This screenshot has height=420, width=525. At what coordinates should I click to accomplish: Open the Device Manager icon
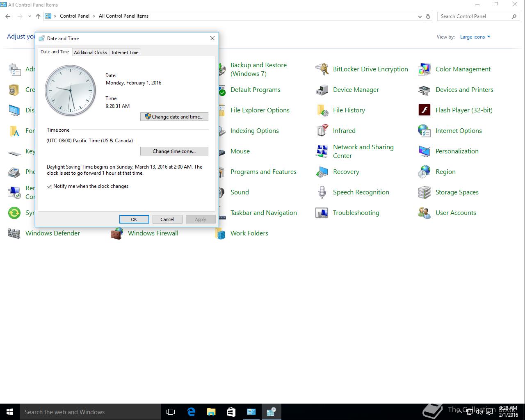322,90
